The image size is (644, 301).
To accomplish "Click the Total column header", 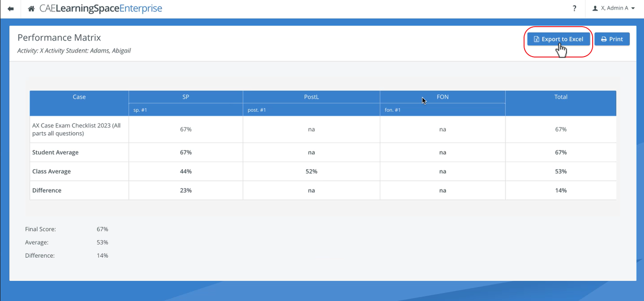I will (561, 97).
